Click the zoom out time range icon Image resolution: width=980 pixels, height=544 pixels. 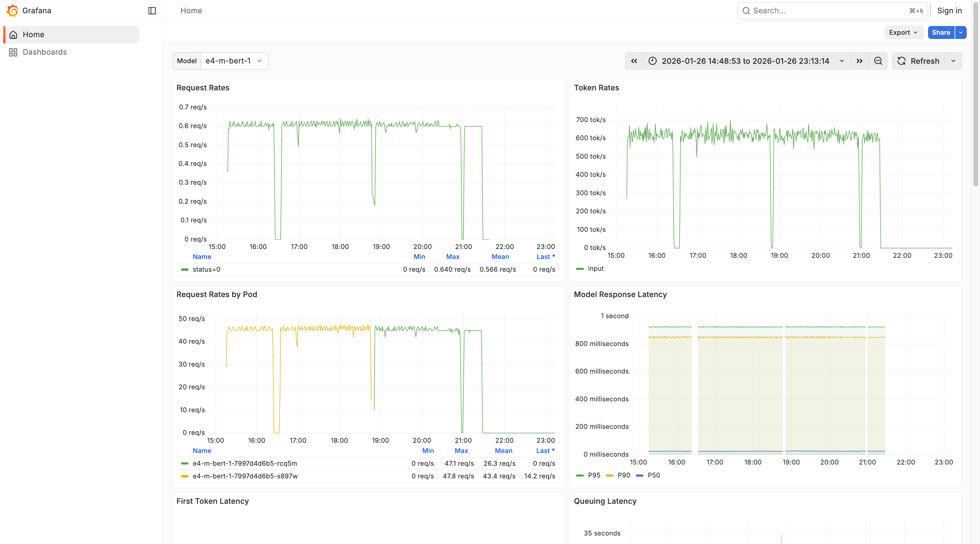click(878, 61)
